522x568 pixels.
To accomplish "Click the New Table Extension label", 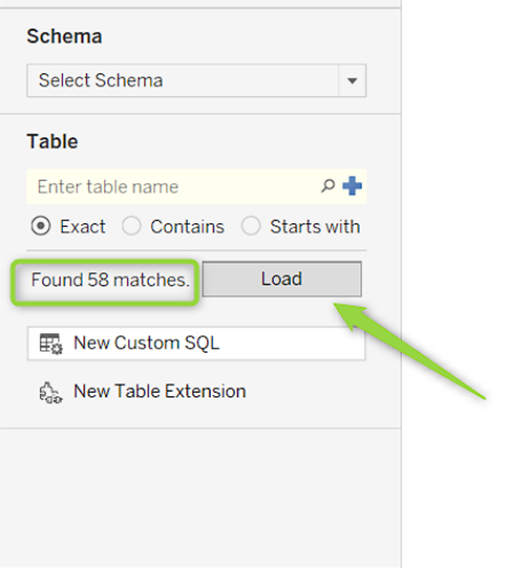I will (x=160, y=391).
